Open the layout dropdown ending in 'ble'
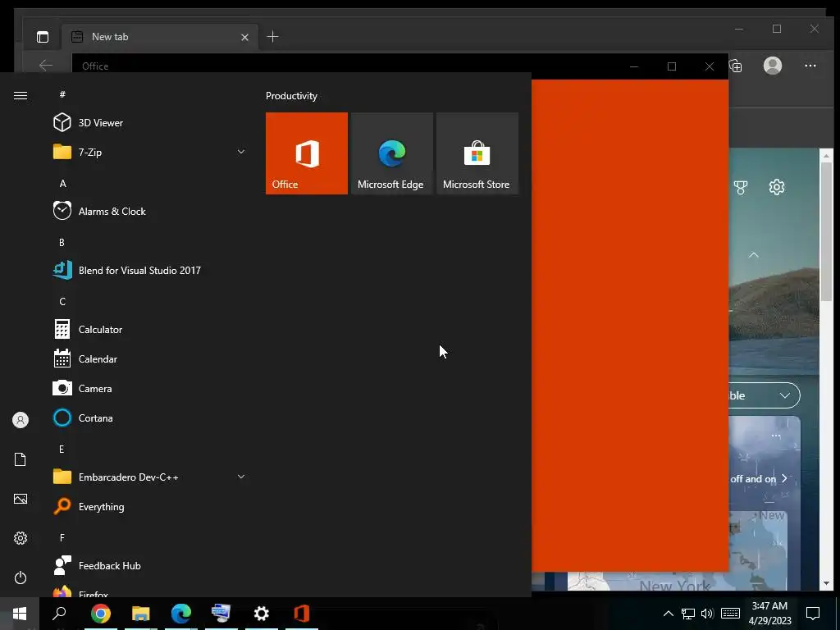The height and width of the screenshot is (630, 840). (765, 396)
